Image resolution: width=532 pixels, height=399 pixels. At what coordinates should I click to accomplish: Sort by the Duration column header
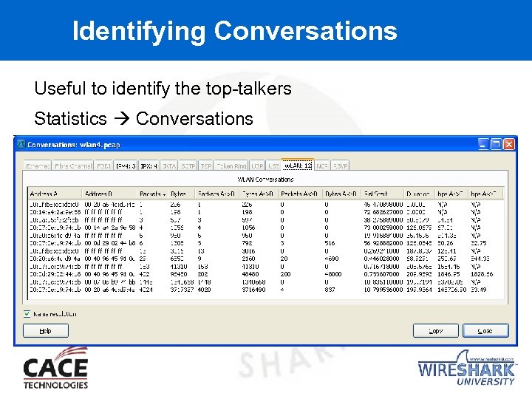point(419,194)
